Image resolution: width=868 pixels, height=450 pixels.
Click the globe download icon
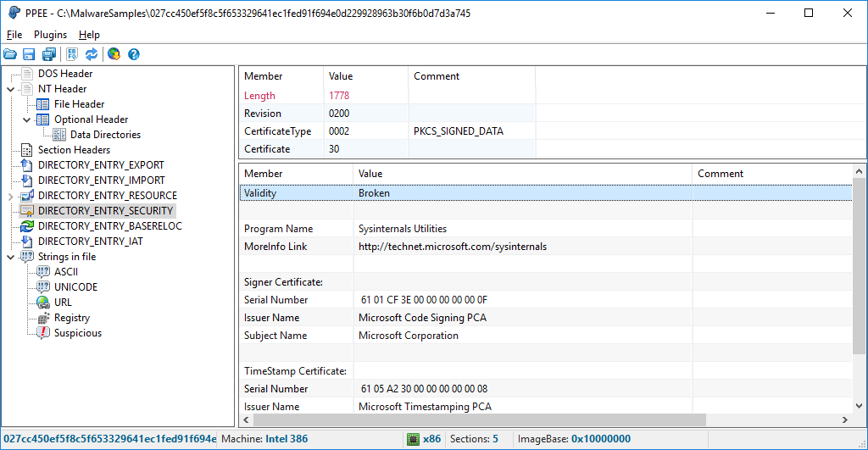[114, 54]
